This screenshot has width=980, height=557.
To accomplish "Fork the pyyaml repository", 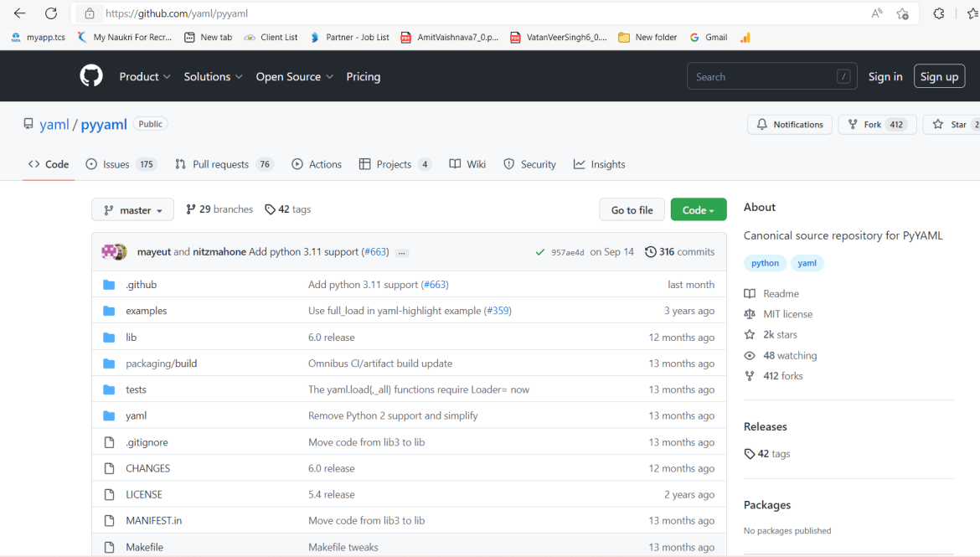I will click(877, 125).
